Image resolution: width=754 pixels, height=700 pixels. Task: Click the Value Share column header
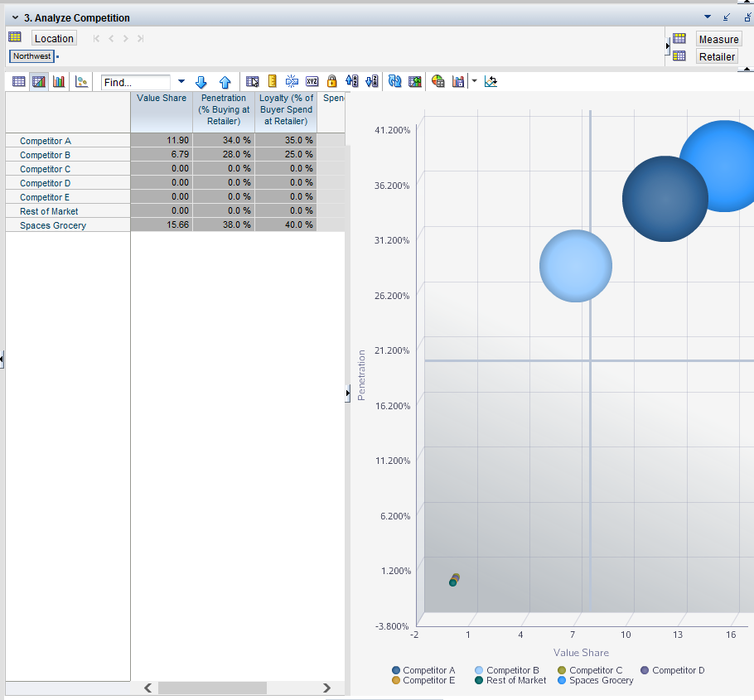click(x=162, y=99)
